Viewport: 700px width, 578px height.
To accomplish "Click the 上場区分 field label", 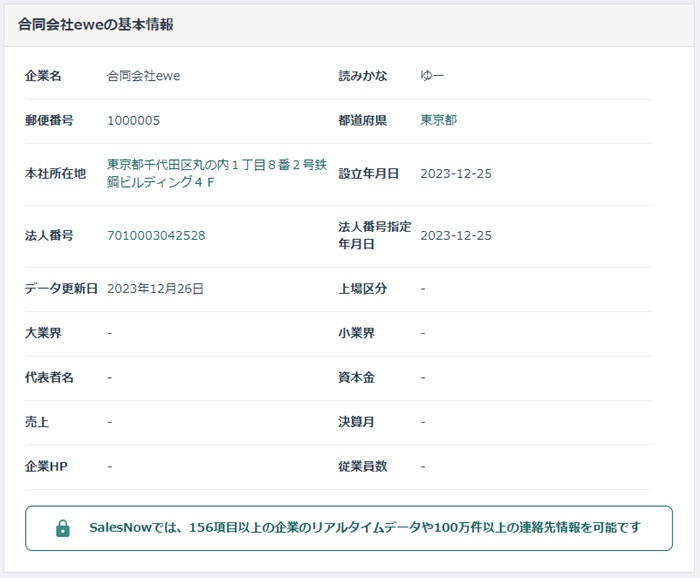I will [x=363, y=288].
